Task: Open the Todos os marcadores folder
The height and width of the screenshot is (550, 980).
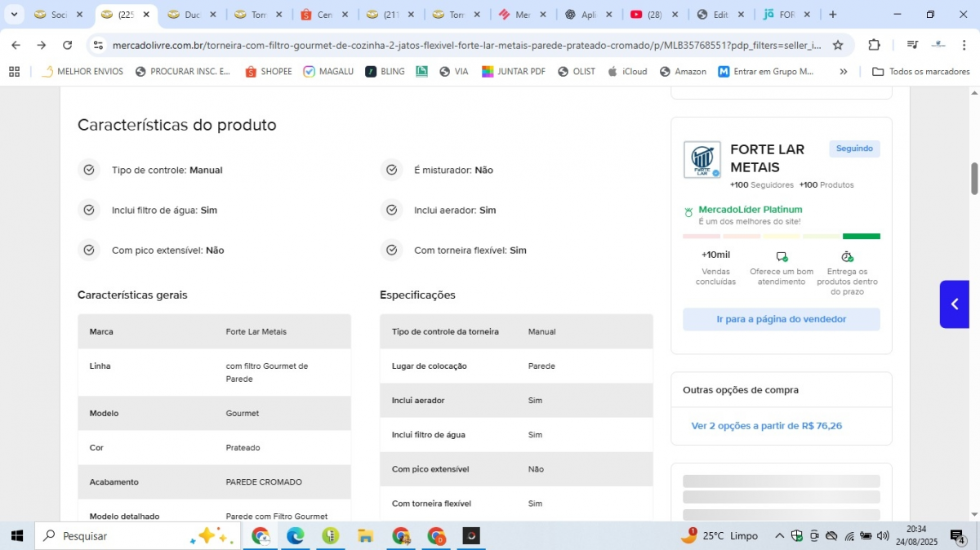Action: 921,72
